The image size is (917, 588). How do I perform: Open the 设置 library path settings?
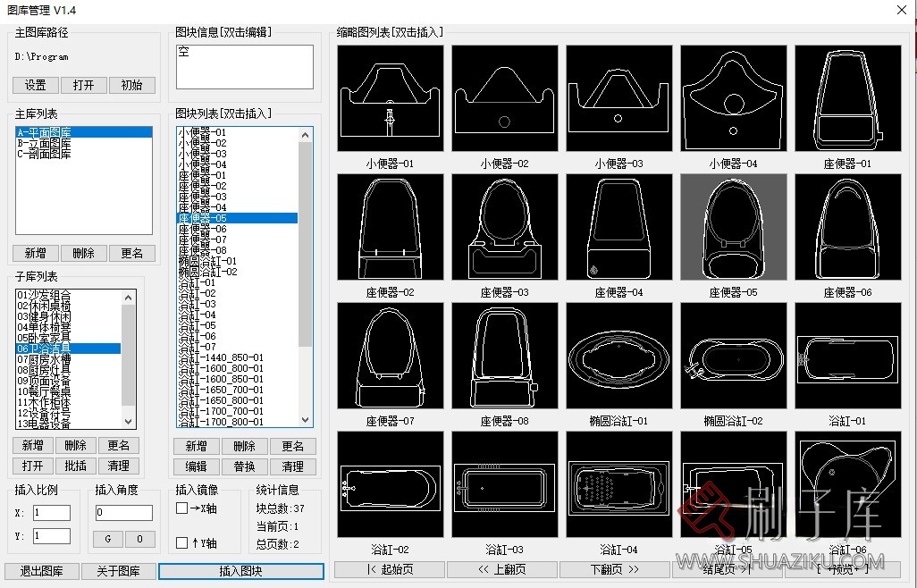pos(35,85)
